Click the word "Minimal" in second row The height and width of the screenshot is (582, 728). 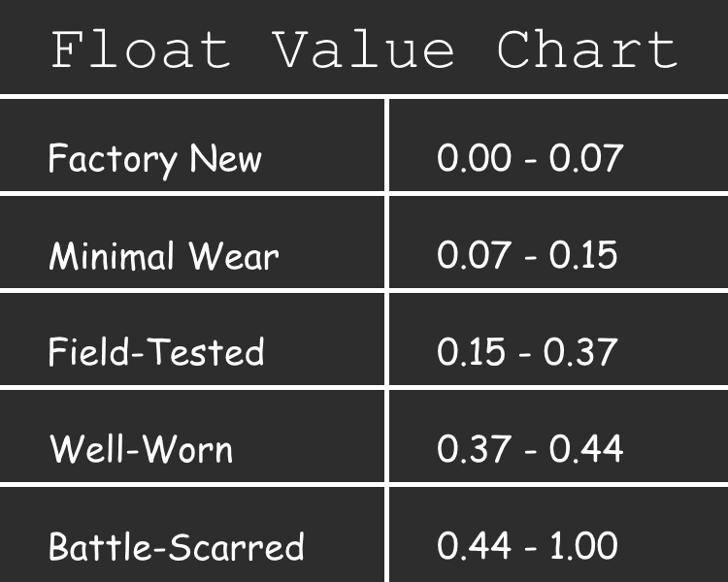[113, 256]
